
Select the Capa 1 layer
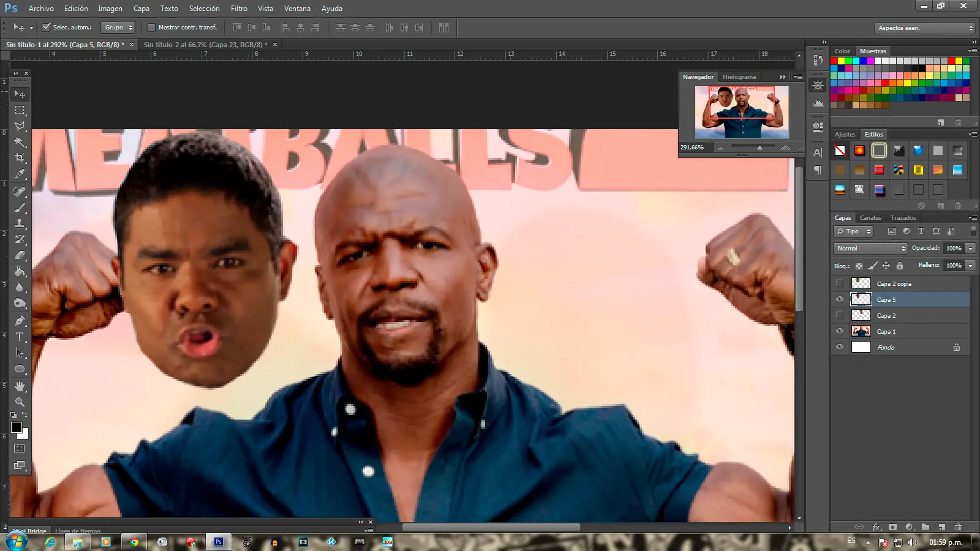900,331
